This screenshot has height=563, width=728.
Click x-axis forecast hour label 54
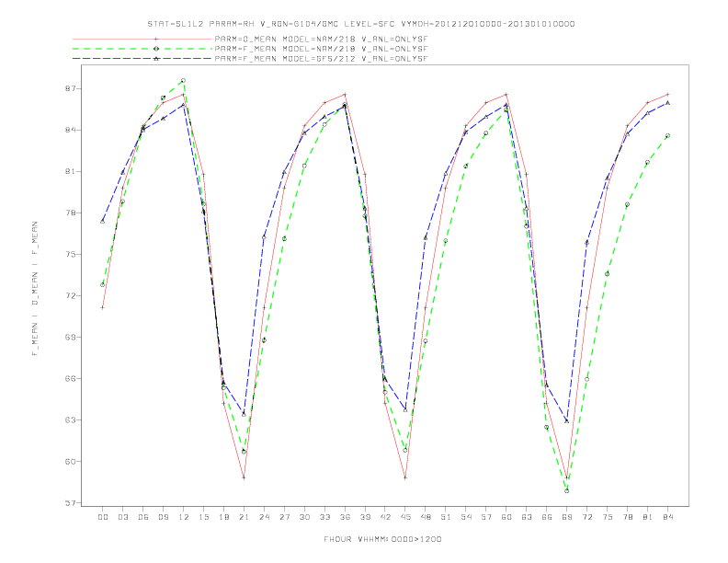point(466,517)
